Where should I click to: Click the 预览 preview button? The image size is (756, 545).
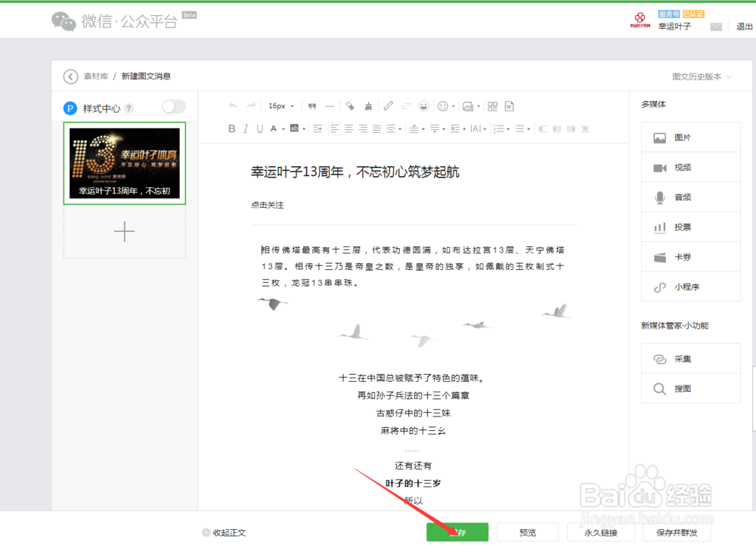(528, 532)
